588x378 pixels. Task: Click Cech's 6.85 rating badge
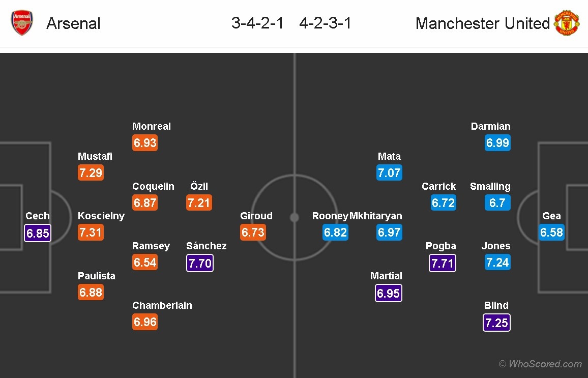(x=38, y=233)
